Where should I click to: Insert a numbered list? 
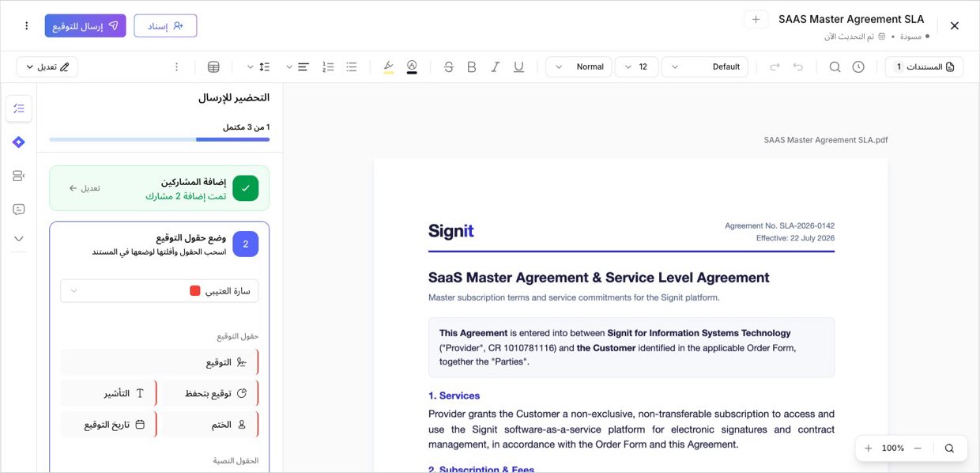point(329,67)
